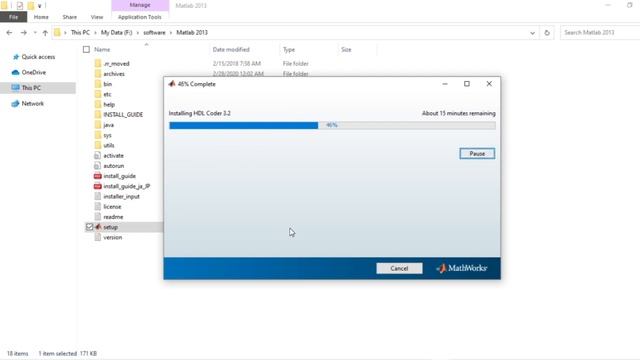This screenshot has height=360, width=640.
Task: Open Quick Access Toolbar customize dropdown
Action: click(40, 6)
